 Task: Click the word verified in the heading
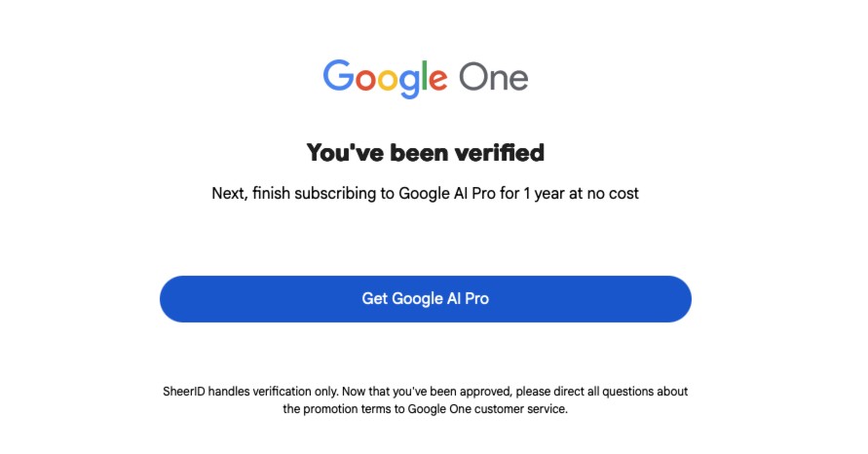point(499,153)
